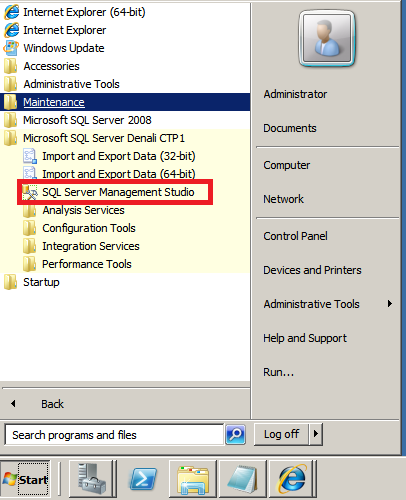Launch PowerShell from the taskbar

[143, 479]
